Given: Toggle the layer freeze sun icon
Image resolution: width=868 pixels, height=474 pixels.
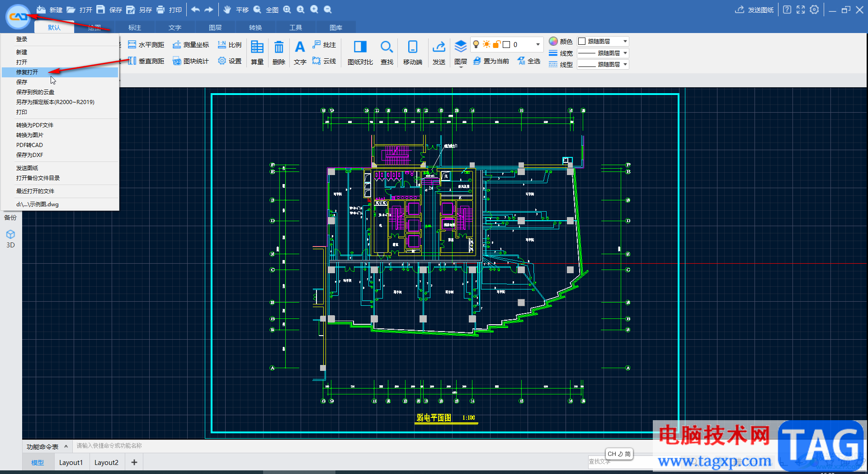Looking at the screenshot, I should point(486,44).
